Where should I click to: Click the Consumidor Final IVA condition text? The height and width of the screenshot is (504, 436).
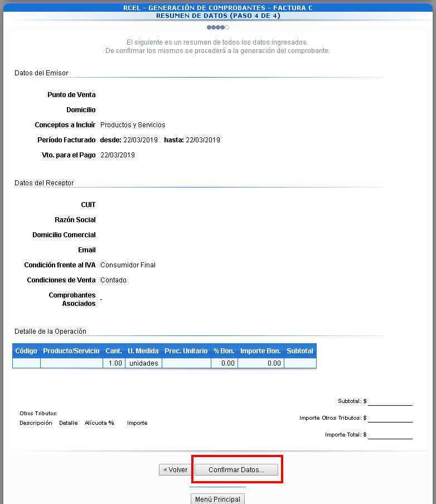128,265
